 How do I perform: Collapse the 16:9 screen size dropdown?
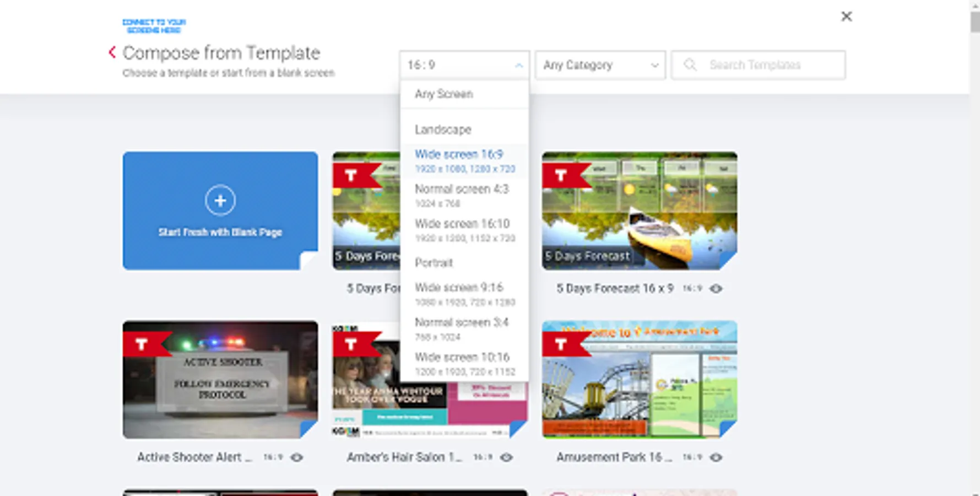click(x=518, y=65)
